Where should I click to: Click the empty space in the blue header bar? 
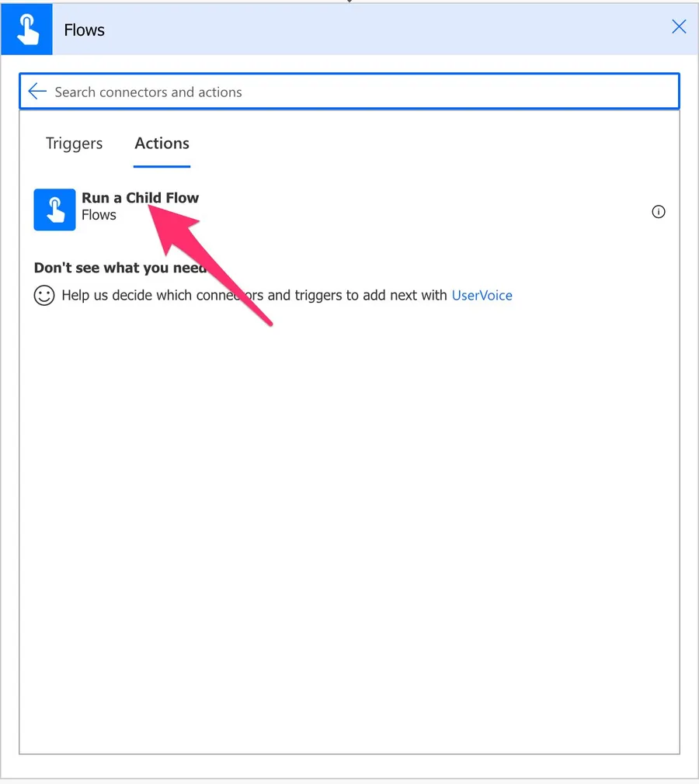pos(388,29)
